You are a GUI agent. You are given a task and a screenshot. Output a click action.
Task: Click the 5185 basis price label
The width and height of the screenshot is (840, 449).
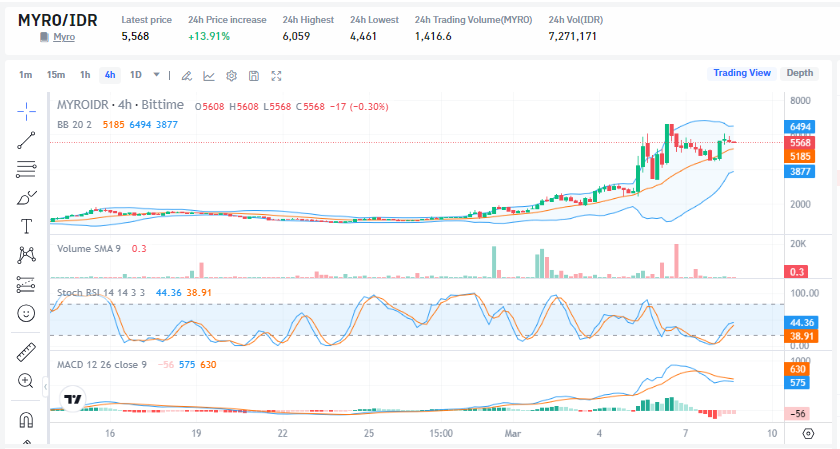pos(800,156)
